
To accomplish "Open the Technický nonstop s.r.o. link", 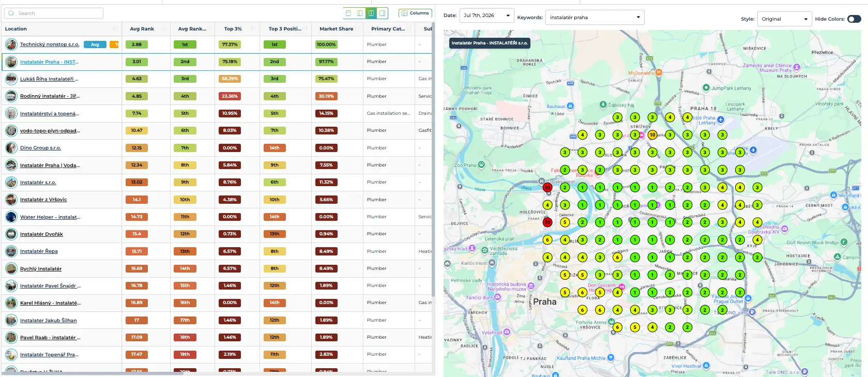I will (50, 44).
